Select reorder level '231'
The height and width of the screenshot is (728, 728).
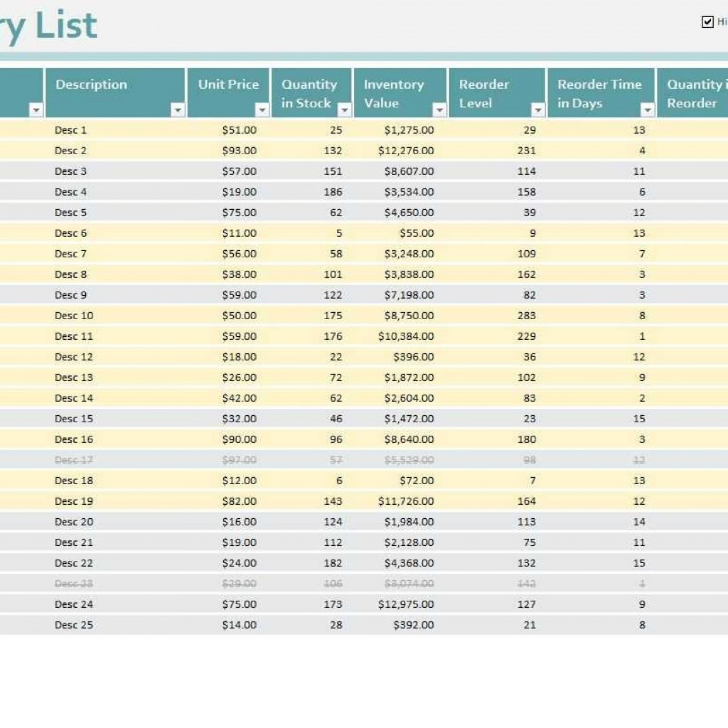pyautogui.click(x=527, y=151)
